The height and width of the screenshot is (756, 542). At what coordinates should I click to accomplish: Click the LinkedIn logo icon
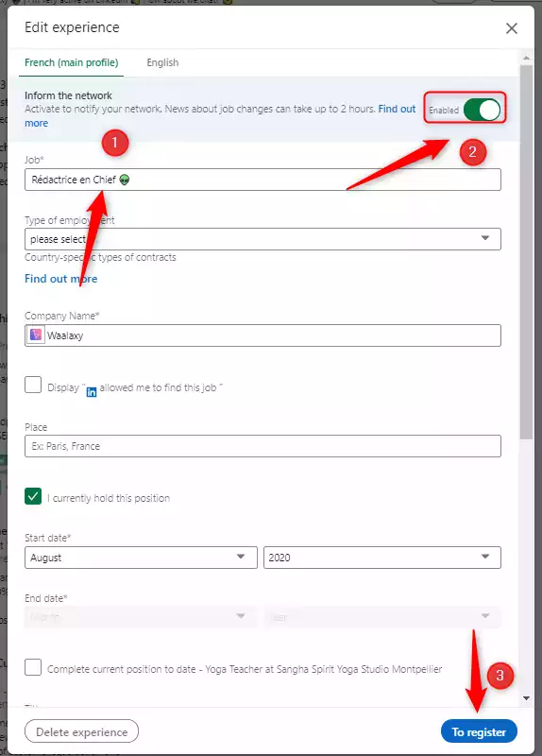coord(91,391)
